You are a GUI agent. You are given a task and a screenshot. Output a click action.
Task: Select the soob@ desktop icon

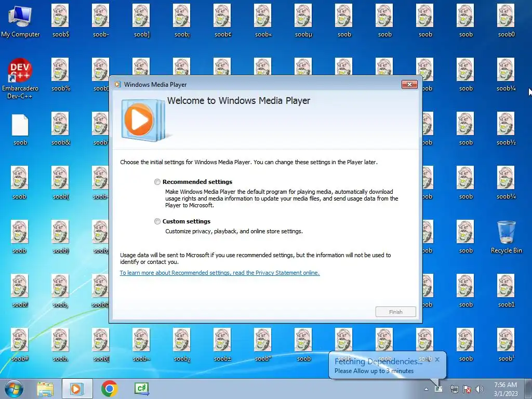tap(100, 291)
